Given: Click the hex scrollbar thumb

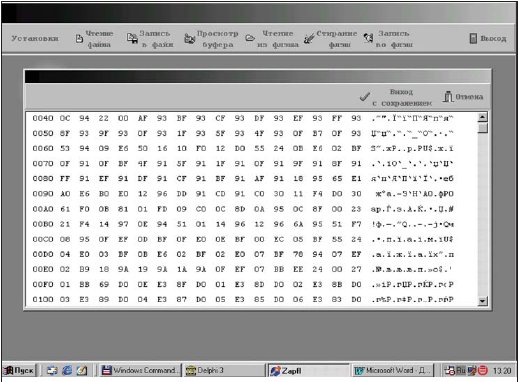Looking at the screenshot, I should [482, 128].
